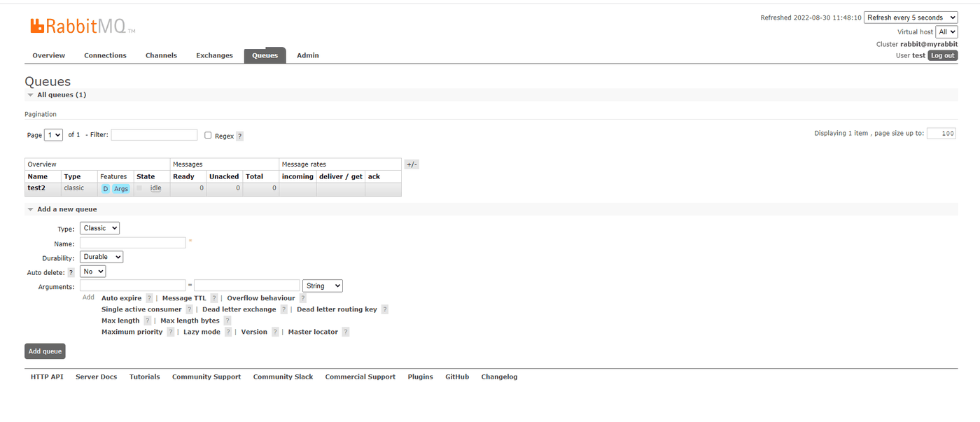Image resolution: width=980 pixels, height=422 pixels.
Task: Switch to the Exchanges tab
Action: pos(214,55)
